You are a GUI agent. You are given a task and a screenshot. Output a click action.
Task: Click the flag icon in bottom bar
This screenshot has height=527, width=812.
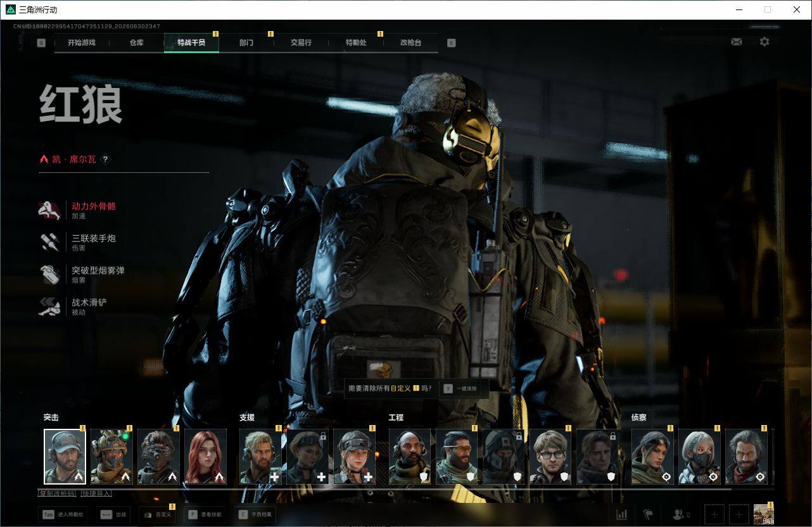648,514
